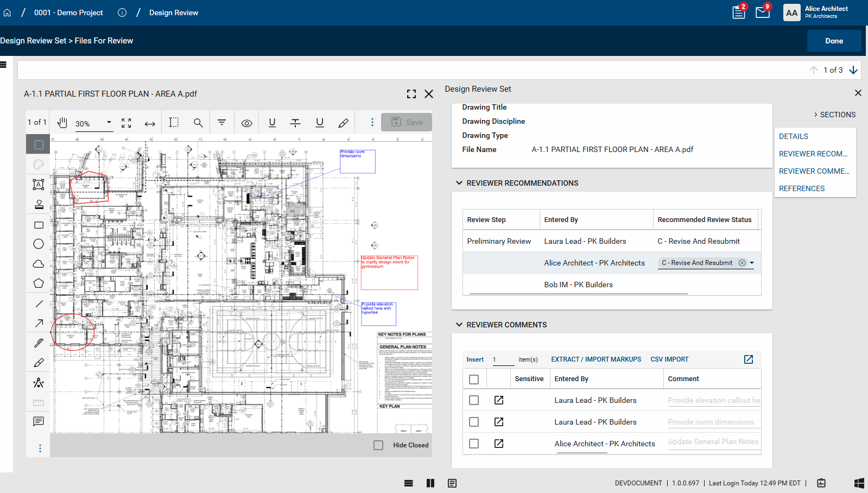
Task: Click the stamp tool in sidebar
Action: pos(39,205)
